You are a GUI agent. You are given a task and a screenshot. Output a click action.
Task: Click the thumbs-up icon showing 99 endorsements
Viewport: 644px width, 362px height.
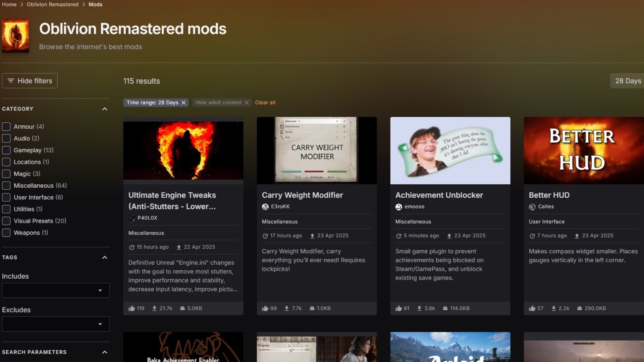coord(265,308)
